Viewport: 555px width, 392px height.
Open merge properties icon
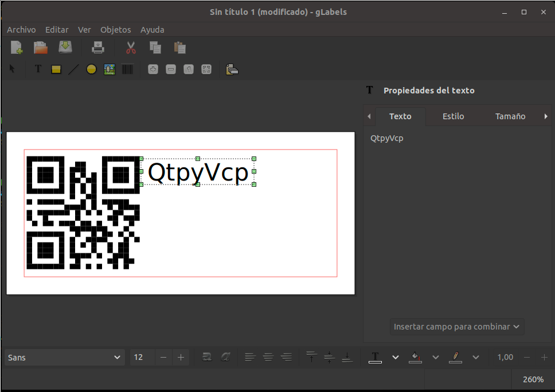tap(232, 69)
